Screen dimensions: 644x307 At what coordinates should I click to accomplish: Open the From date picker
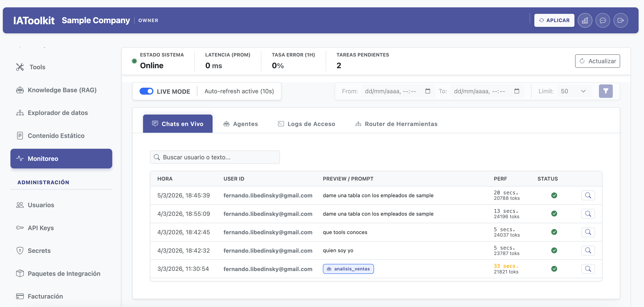[428, 91]
